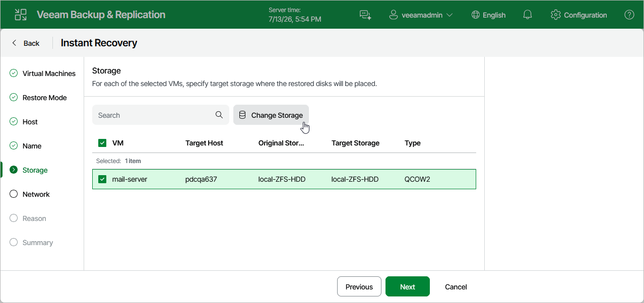Go to the Virtual Machines step
Image resolution: width=644 pixels, height=303 pixels.
pyautogui.click(x=42, y=73)
